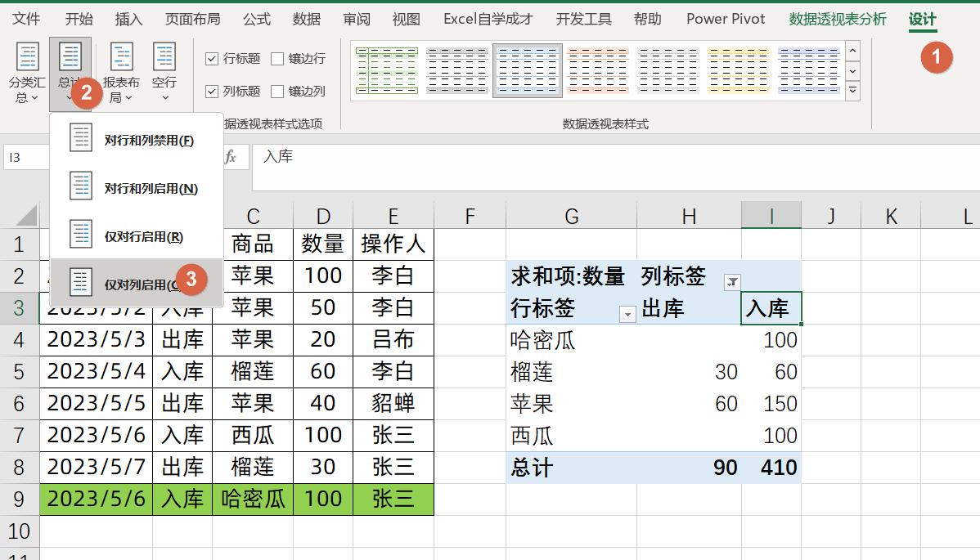
Task: Open the 数据透视表分析 ribbon tab
Action: [836, 19]
